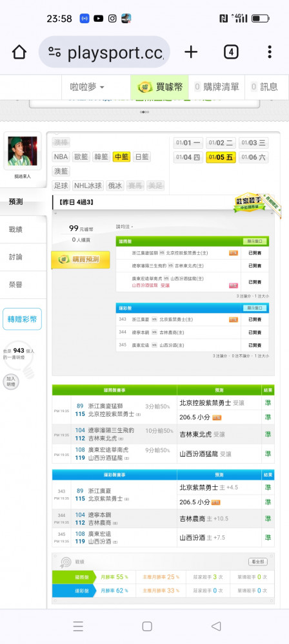Open a new tab with plus icon
The height and width of the screenshot is (644, 289).
pos(190,52)
